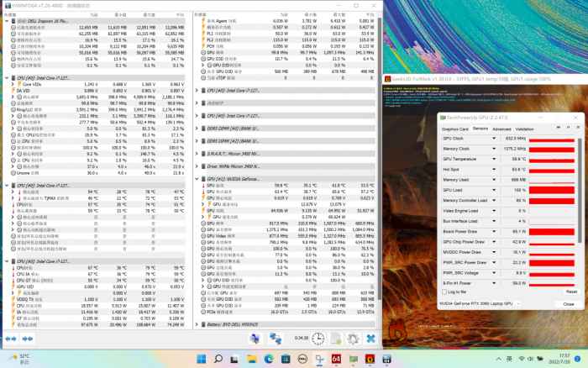Click input method 英 indicator
Image resolution: width=588 pixels, height=368 pixels.
click(509, 359)
